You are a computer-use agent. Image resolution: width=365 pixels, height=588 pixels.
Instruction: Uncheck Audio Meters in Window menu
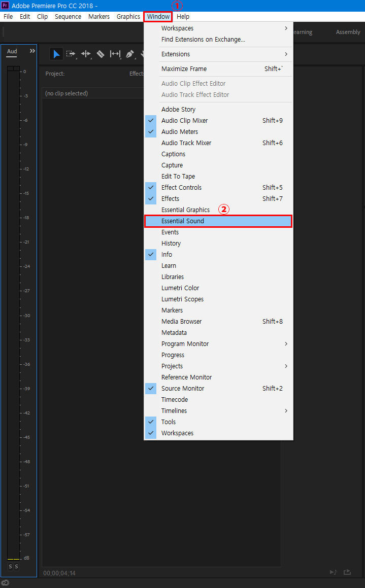218,131
